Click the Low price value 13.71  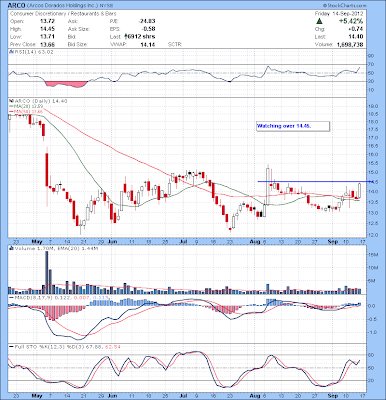[48, 37]
